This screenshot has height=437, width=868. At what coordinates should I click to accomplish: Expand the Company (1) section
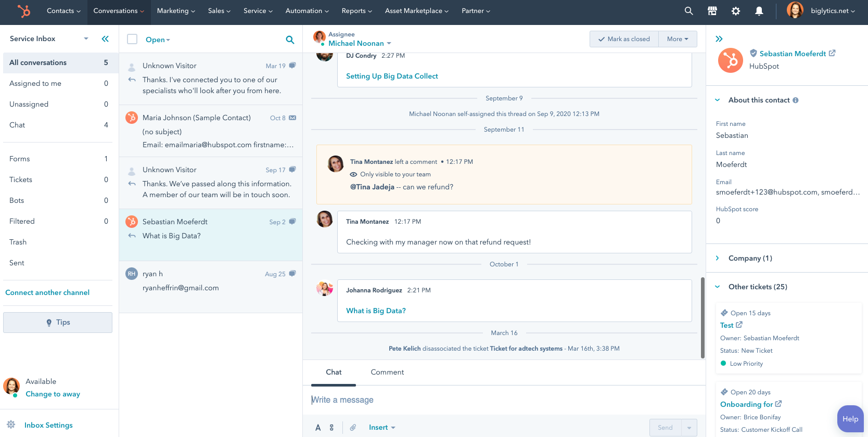[718, 258]
